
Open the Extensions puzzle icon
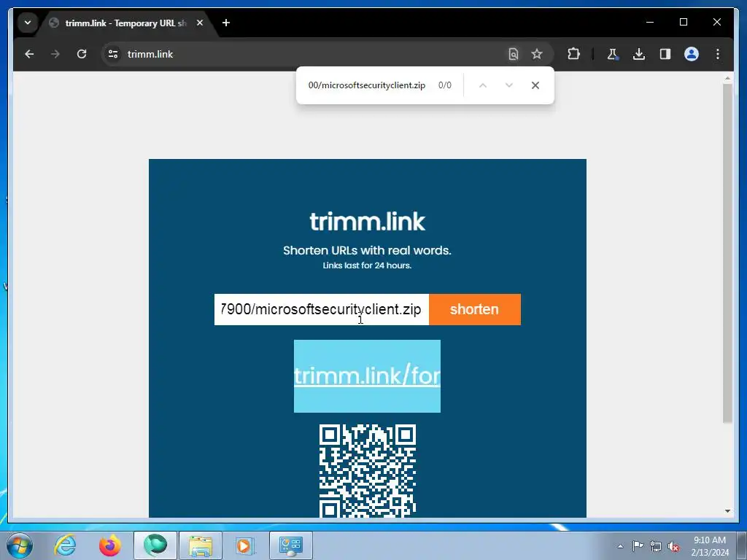(x=573, y=54)
